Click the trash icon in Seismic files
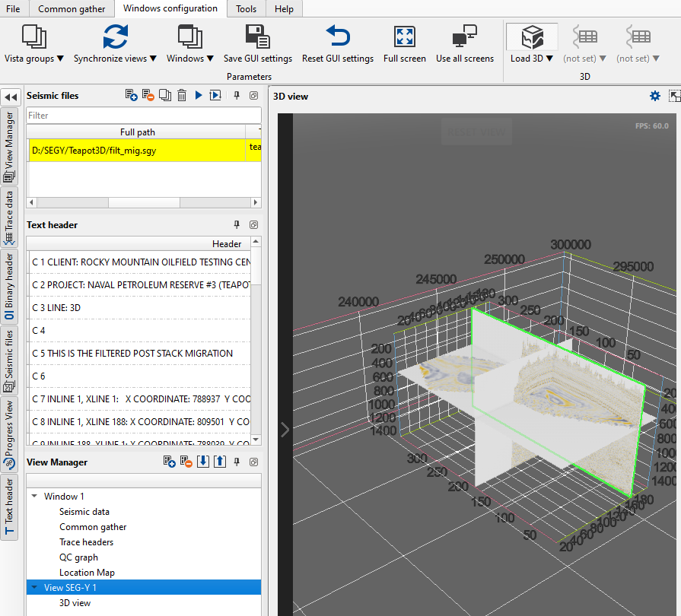The width and height of the screenshot is (681, 616). 182,96
